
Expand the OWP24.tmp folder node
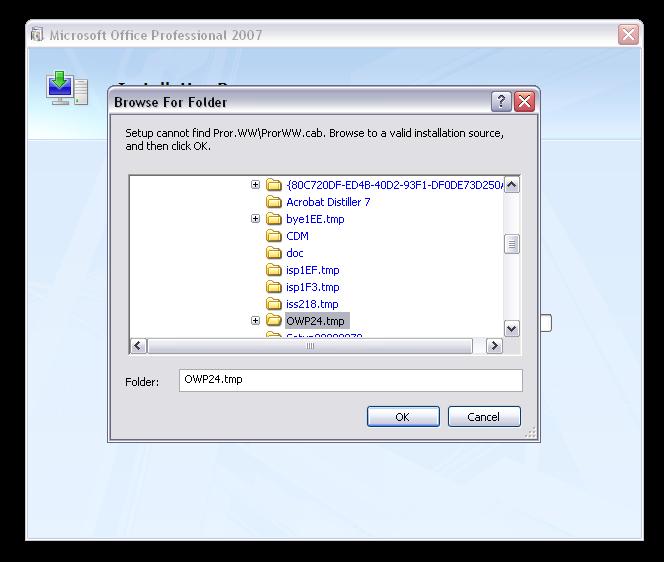coord(255,321)
